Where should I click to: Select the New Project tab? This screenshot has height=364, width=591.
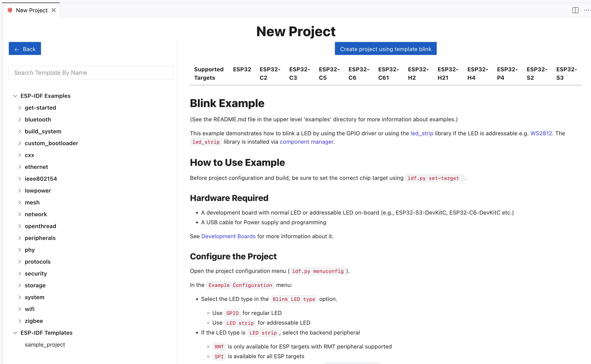click(31, 10)
